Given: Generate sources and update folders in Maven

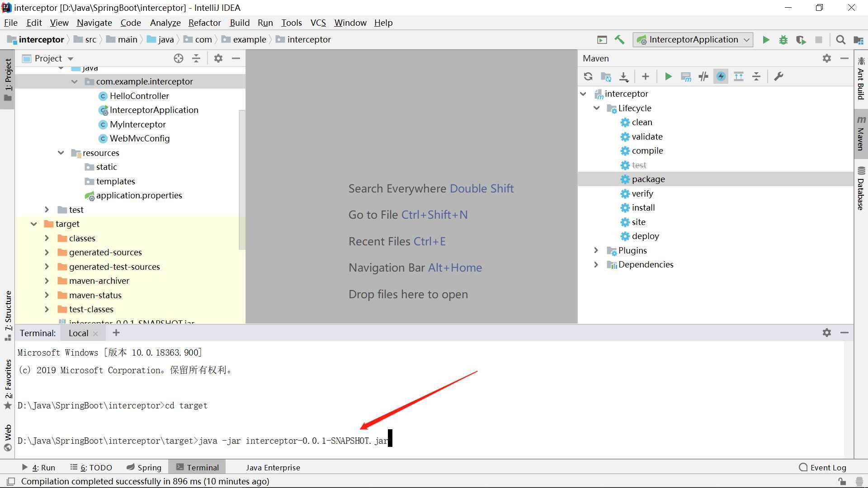Looking at the screenshot, I should (606, 76).
